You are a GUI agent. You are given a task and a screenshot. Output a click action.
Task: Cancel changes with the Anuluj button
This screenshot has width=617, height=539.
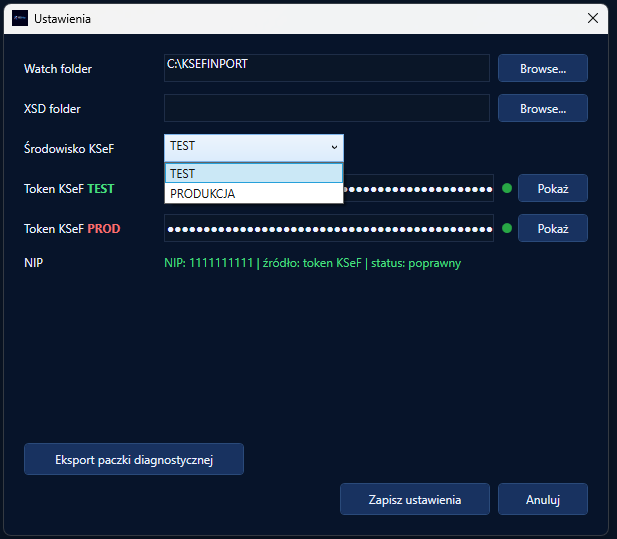click(542, 498)
